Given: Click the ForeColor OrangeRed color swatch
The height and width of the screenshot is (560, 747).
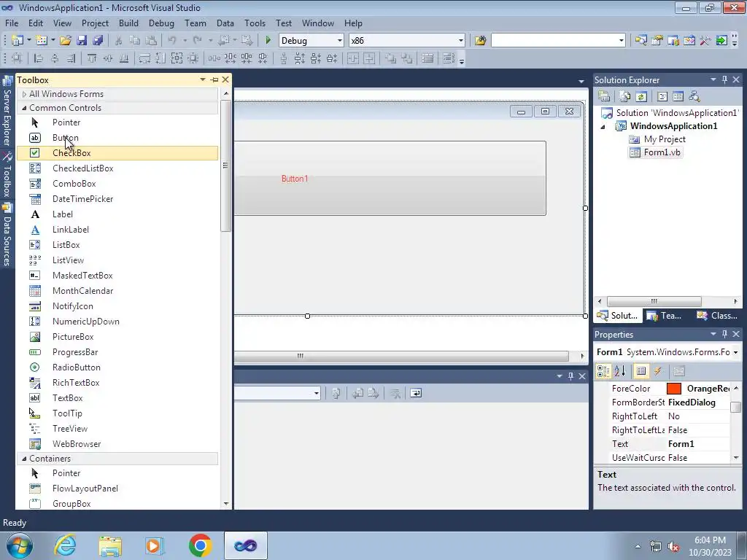Looking at the screenshot, I should coord(674,389).
